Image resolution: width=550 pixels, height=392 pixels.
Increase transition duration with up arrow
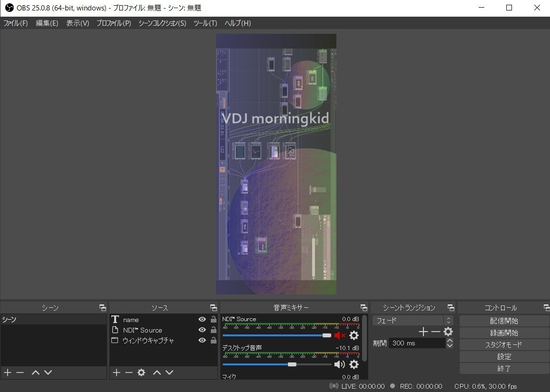(x=449, y=341)
